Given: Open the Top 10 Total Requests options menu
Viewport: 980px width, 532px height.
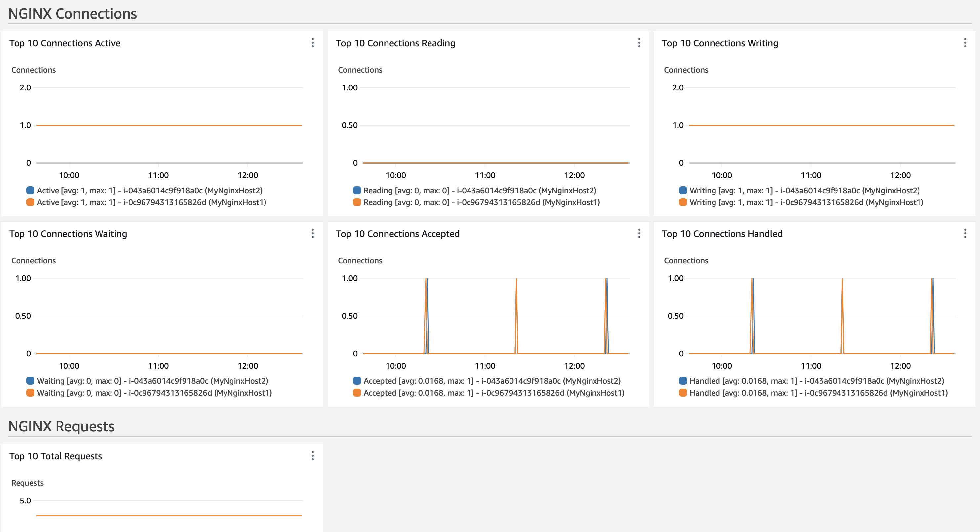Looking at the screenshot, I should click(x=313, y=456).
